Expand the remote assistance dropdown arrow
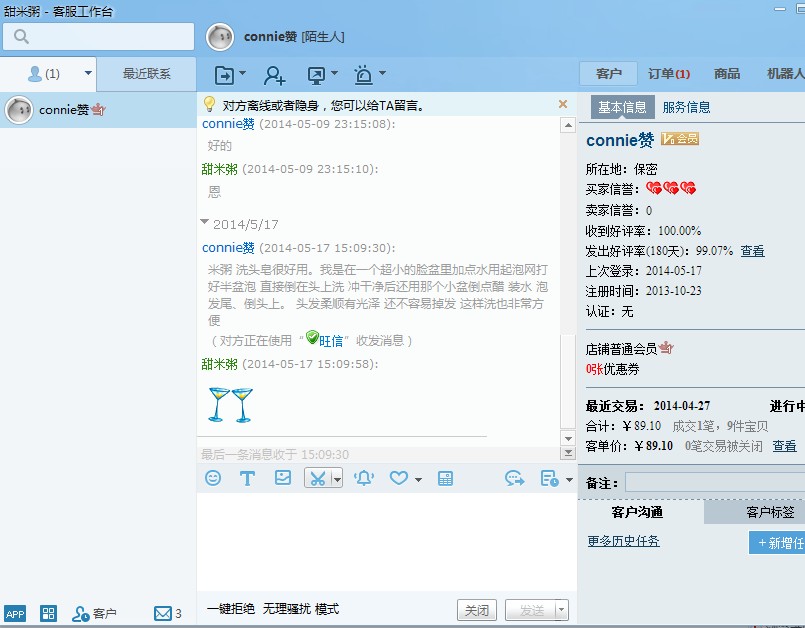Screen dimensions: 805x628 (x=334, y=73)
